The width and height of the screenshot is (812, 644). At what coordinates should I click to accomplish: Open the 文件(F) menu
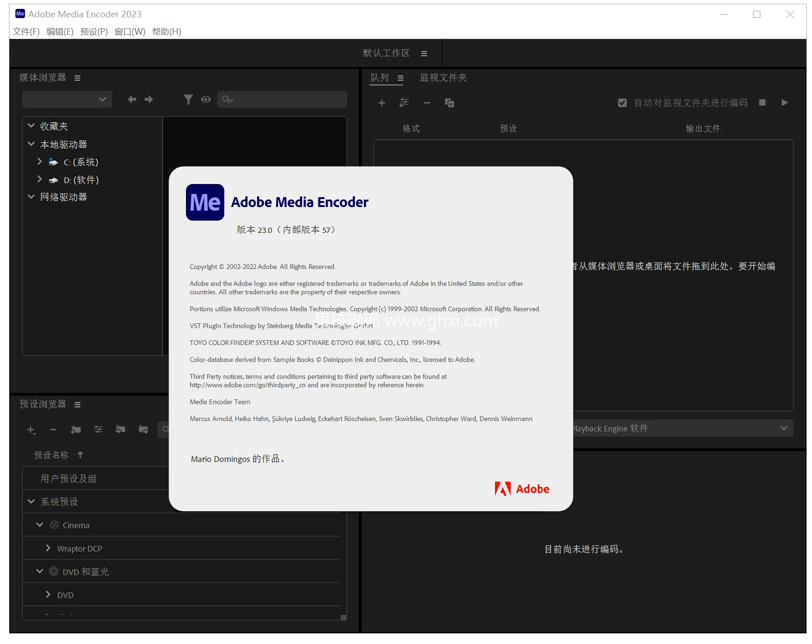tap(26, 31)
